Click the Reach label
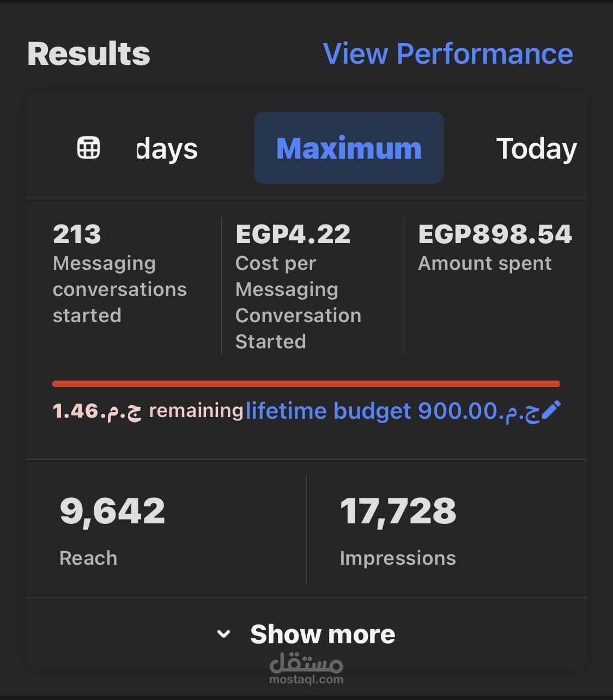The image size is (613, 700). tap(88, 558)
